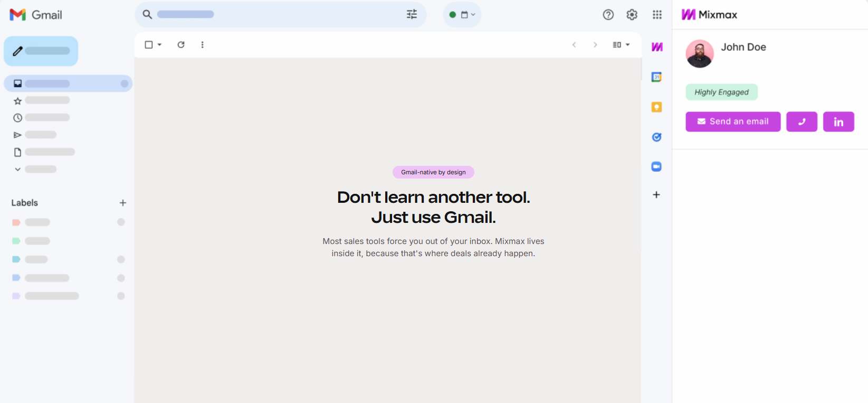Screen dimensions: 868x403
Task: Click the 'Don't learn another tool' headline
Action: pos(433,207)
